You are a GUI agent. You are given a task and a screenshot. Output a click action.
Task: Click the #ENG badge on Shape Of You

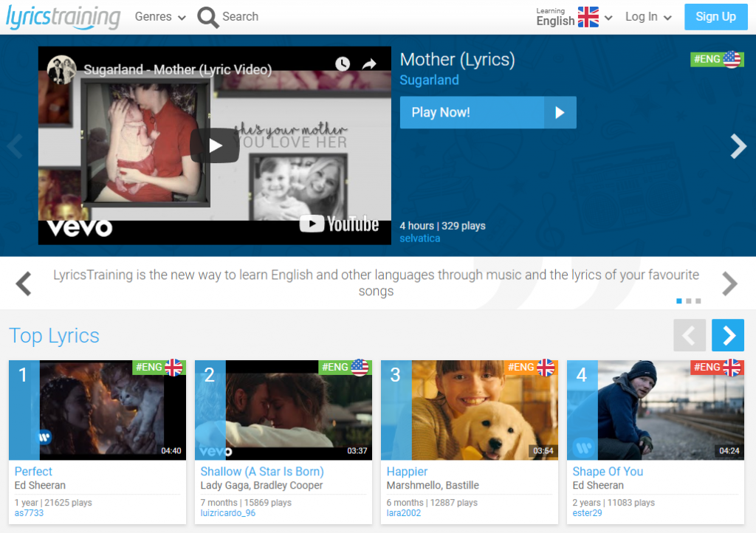point(717,367)
